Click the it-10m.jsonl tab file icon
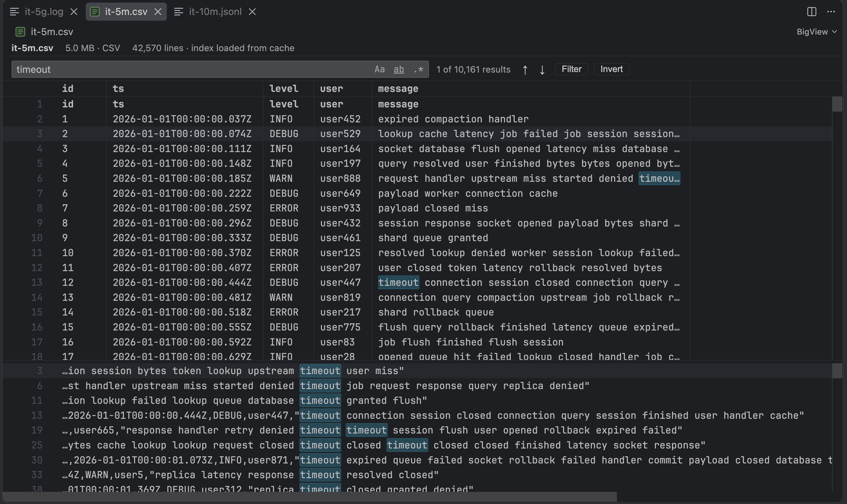Viewport: 847px width, 504px height. 179,12
